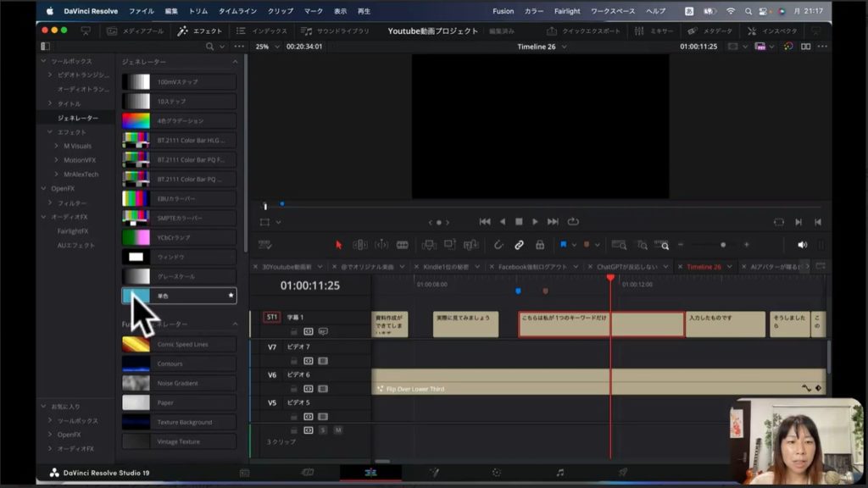Open the Edit page icon in bottom bar
This screenshot has height=488, width=868.
[370, 472]
